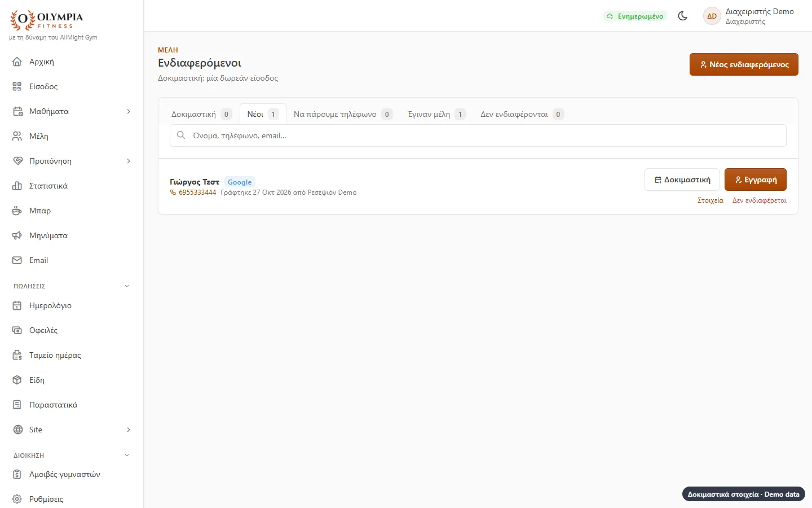
Task: Open Στατιστικά chart icon
Action: 17,186
